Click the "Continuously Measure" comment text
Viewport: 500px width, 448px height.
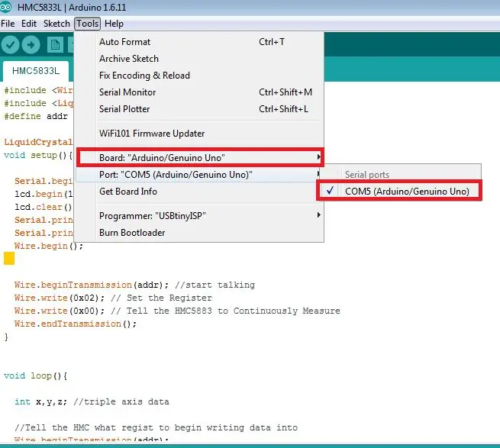click(x=286, y=311)
